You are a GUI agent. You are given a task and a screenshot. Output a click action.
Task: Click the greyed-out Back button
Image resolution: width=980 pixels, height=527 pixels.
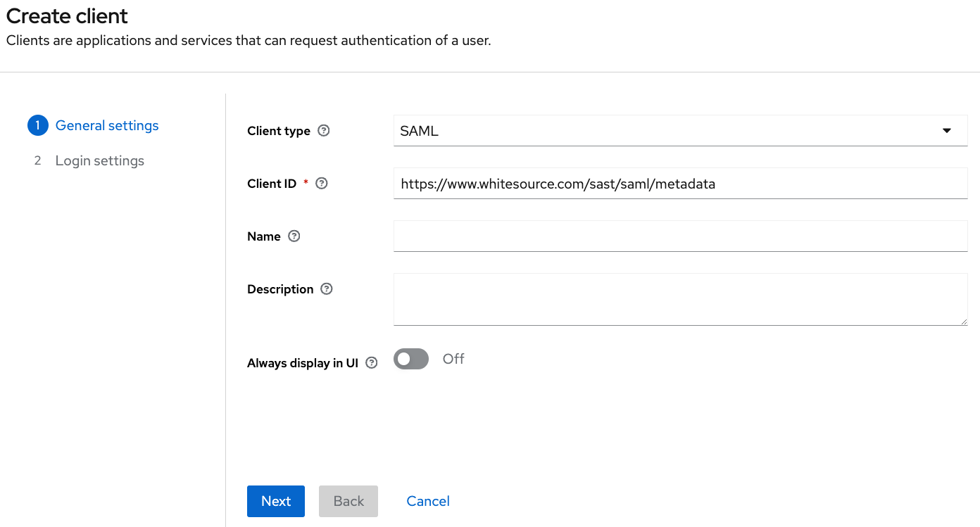348,501
